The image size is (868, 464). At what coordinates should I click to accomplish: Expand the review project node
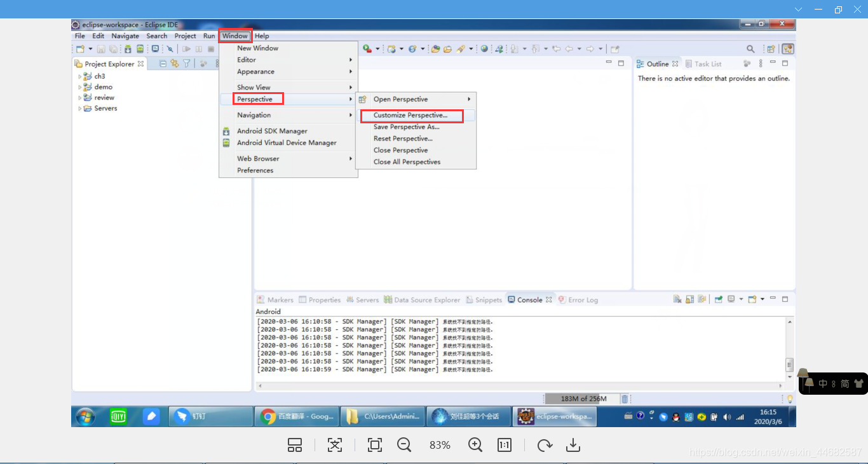(80, 98)
